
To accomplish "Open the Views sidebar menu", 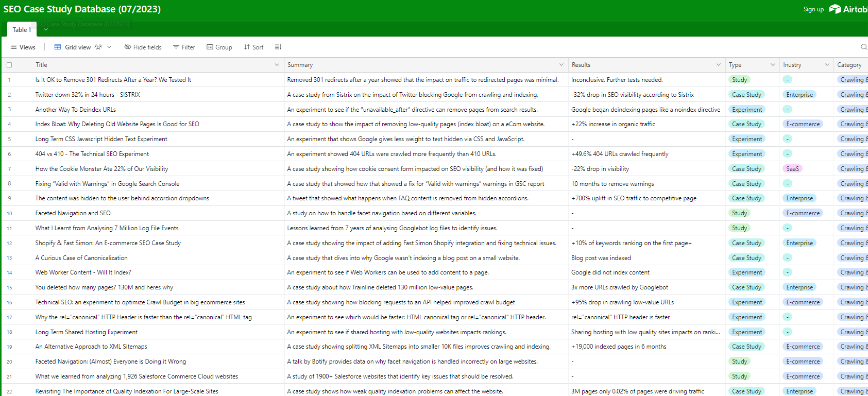I will [x=23, y=47].
